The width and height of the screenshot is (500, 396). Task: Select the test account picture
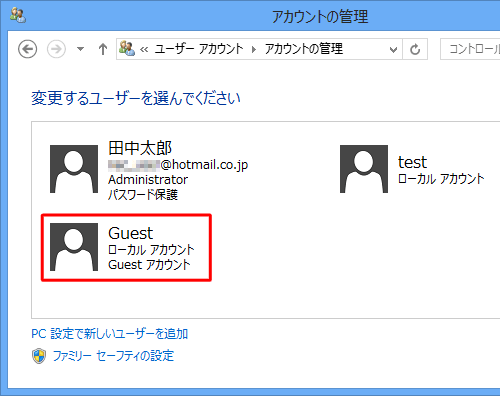(x=364, y=169)
